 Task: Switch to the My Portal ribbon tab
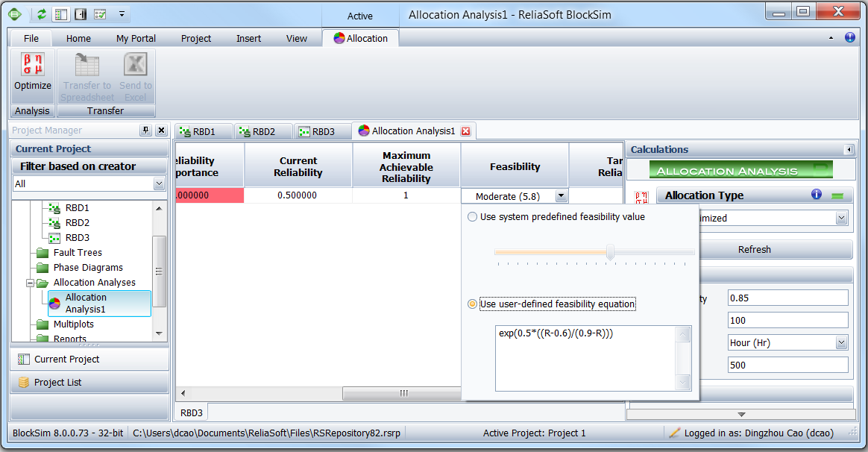(x=136, y=38)
